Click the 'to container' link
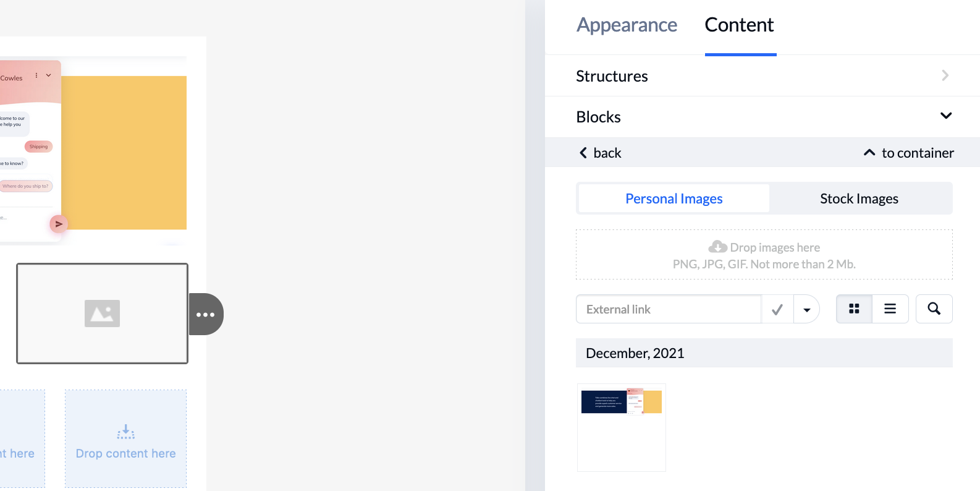Screen dimensions: 980x491 909,153
